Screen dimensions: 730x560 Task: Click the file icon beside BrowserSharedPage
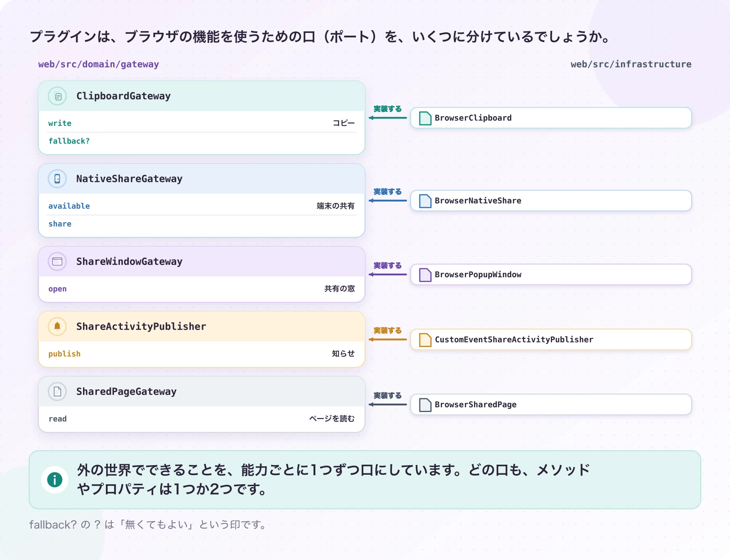[x=425, y=404]
